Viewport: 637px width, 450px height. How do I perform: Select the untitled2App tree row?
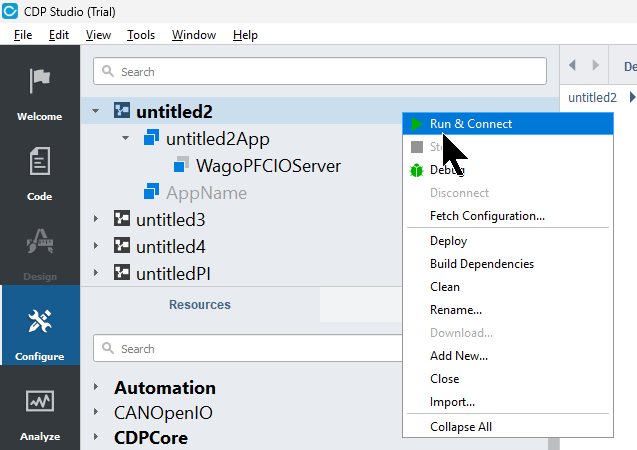click(x=241, y=138)
